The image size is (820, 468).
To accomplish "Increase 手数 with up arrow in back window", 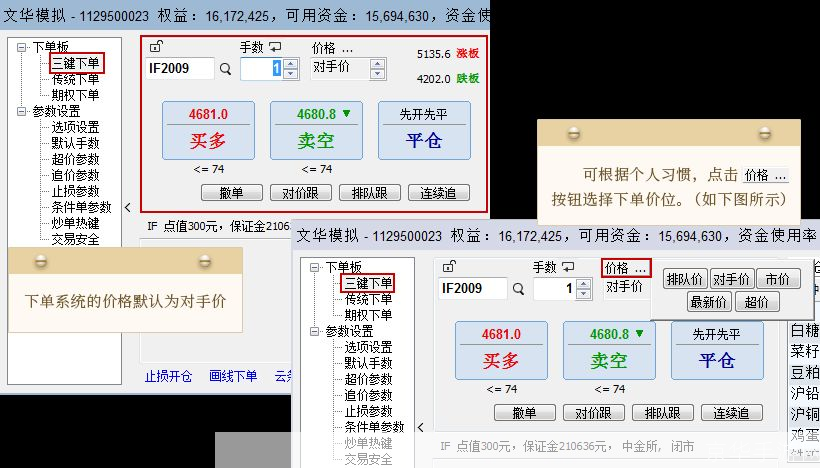I will pos(291,64).
